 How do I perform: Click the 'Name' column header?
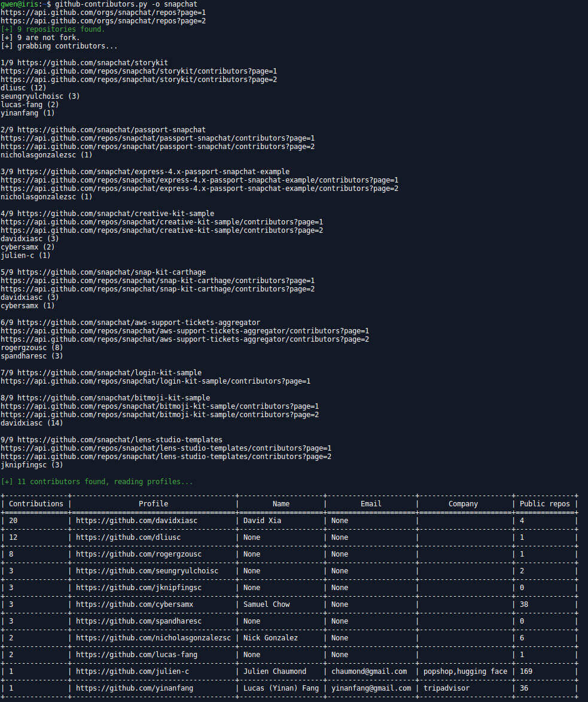click(x=281, y=504)
